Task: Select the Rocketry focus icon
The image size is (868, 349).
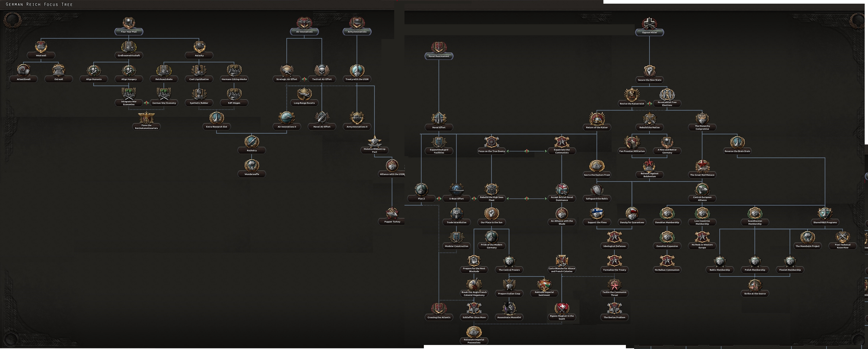Action: [252, 142]
